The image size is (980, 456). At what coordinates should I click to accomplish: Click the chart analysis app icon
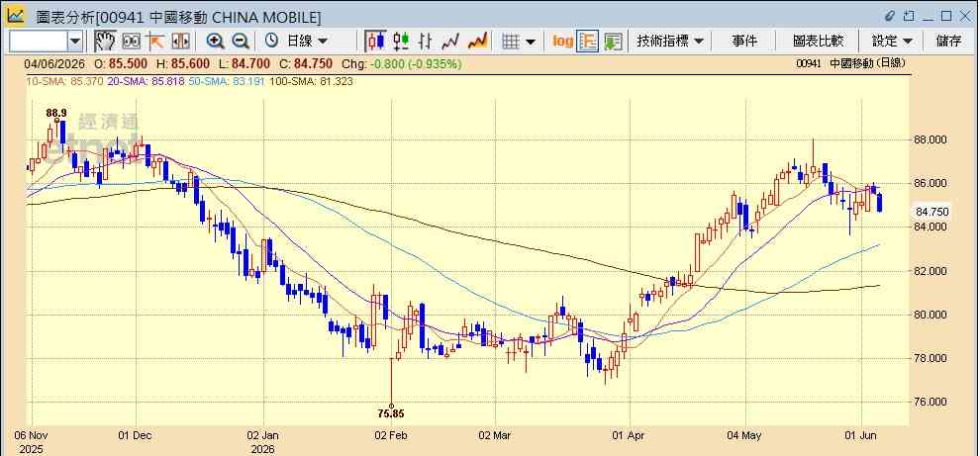pos(16,15)
